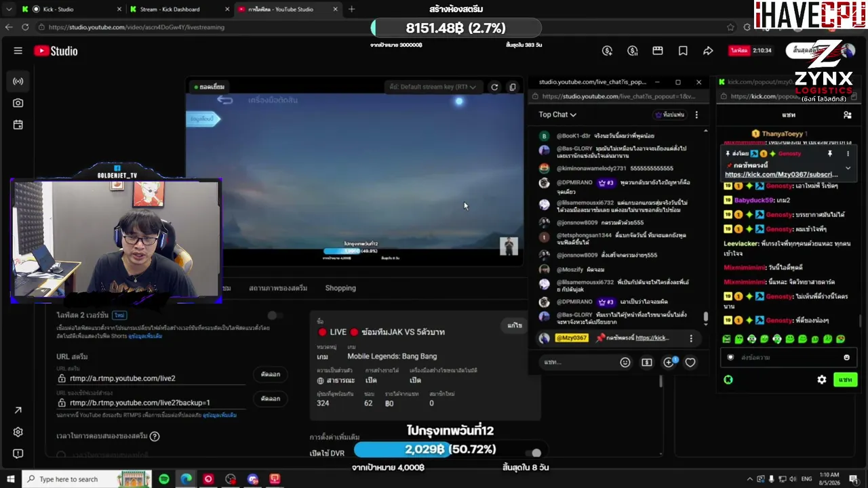
Task: Copy stream key with the copy icon
Action: click(x=513, y=87)
